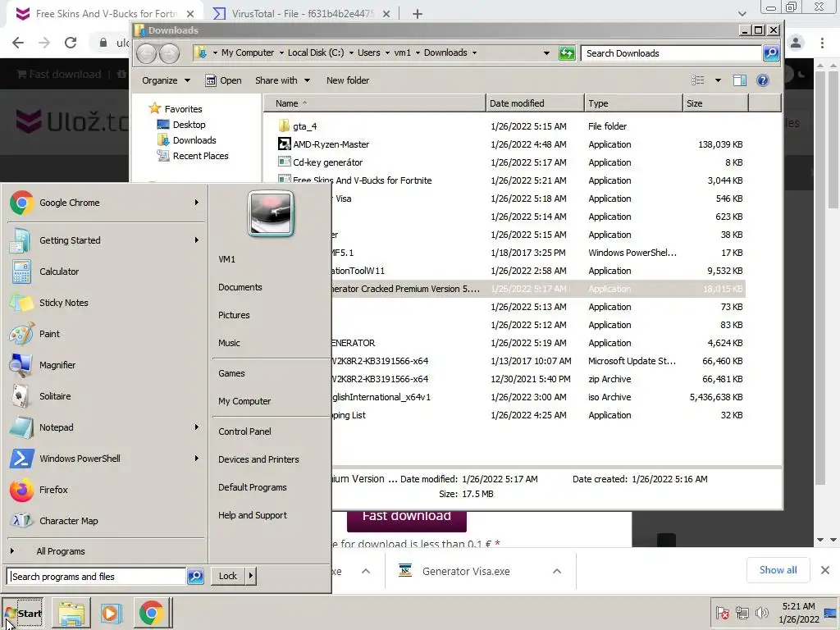
Task: Switch to Chrome via its taskbar icon
Action: coord(152,613)
